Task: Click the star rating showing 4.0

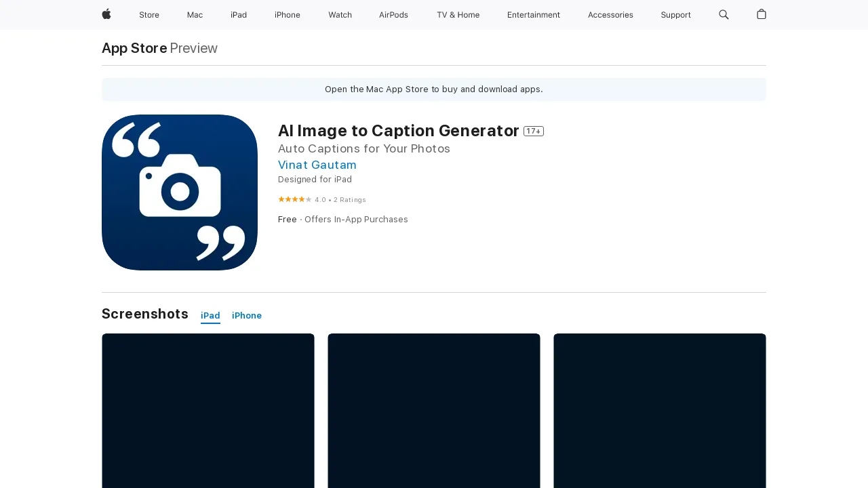Action: pyautogui.click(x=295, y=199)
